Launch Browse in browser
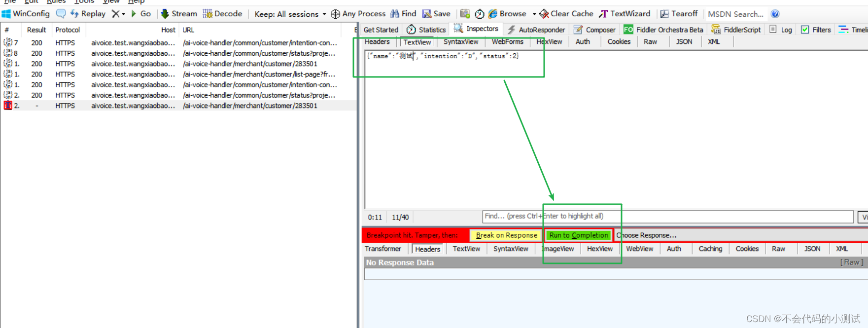The height and width of the screenshot is (328, 868). click(507, 14)
